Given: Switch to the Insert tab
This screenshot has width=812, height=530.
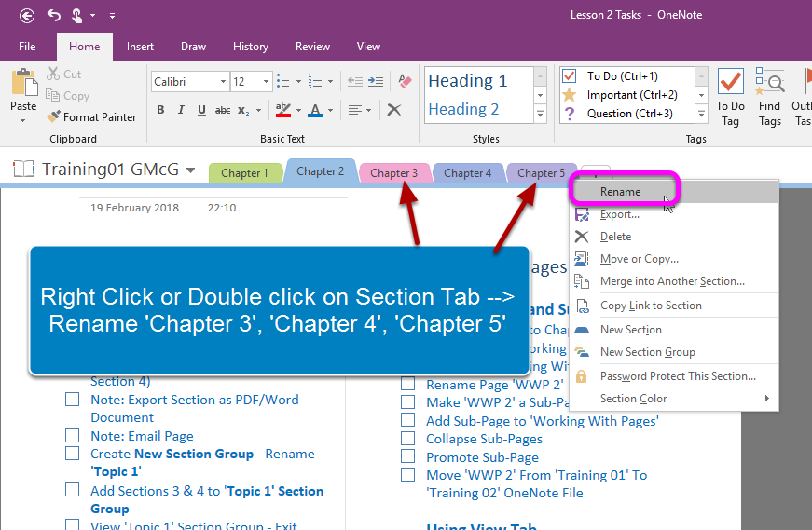Looking at the screenshot, I should click(140, 47).
